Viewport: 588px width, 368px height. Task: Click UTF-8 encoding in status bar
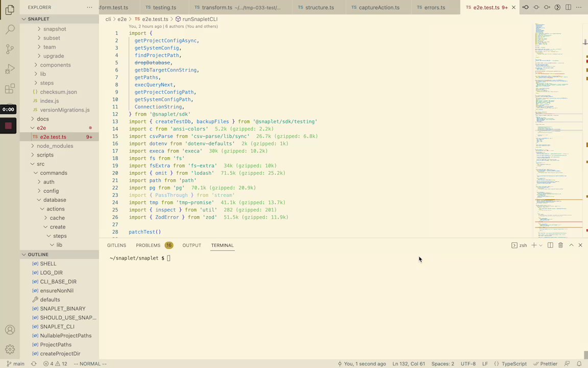point(468,363)
